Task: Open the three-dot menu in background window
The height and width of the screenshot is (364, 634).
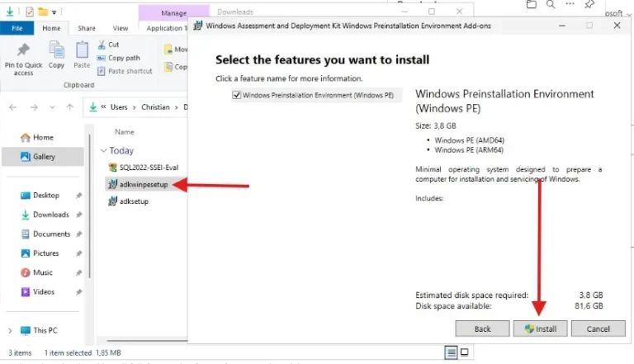Action: pos(570,3)
